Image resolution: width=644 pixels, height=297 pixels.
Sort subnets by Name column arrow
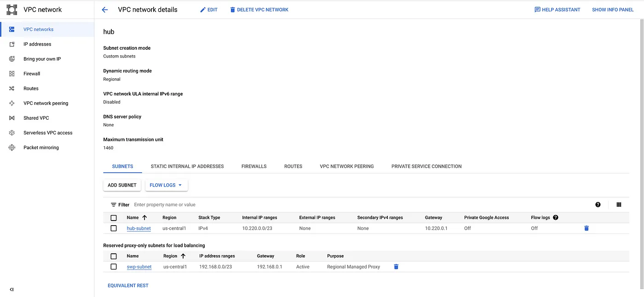(144, 217)
